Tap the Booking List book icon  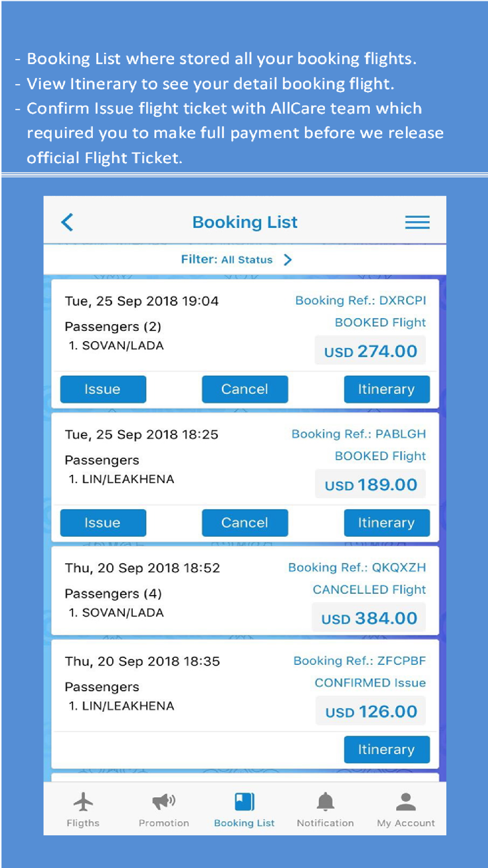click(x=244, y=801)
